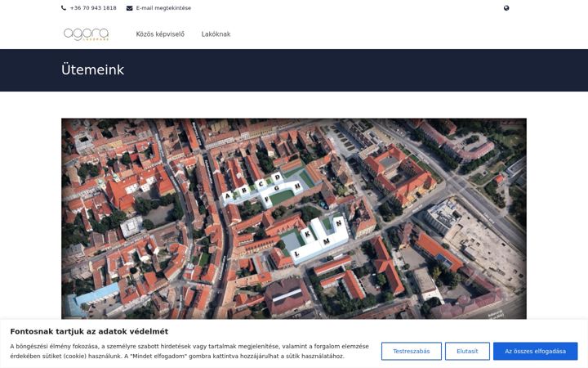
Task: Select building F label on the map
Action: (x=266, y=200)
